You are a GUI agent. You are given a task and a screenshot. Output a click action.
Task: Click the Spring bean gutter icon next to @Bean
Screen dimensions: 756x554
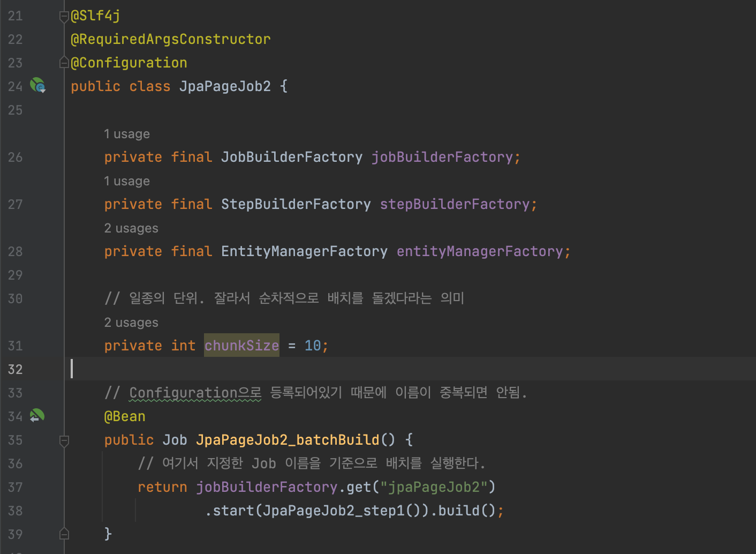tap(36, 415)
